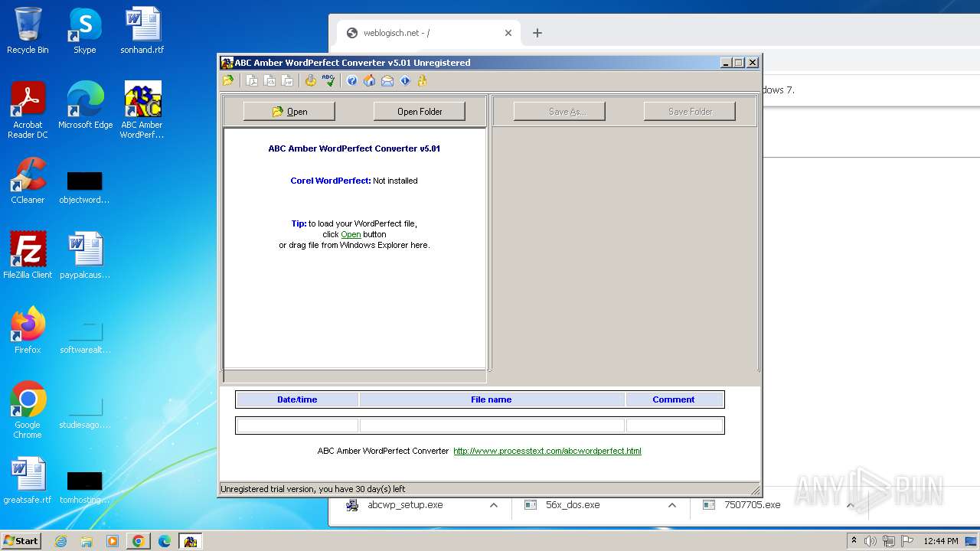Close the weblogisch.net browser tab

point(508,33)
